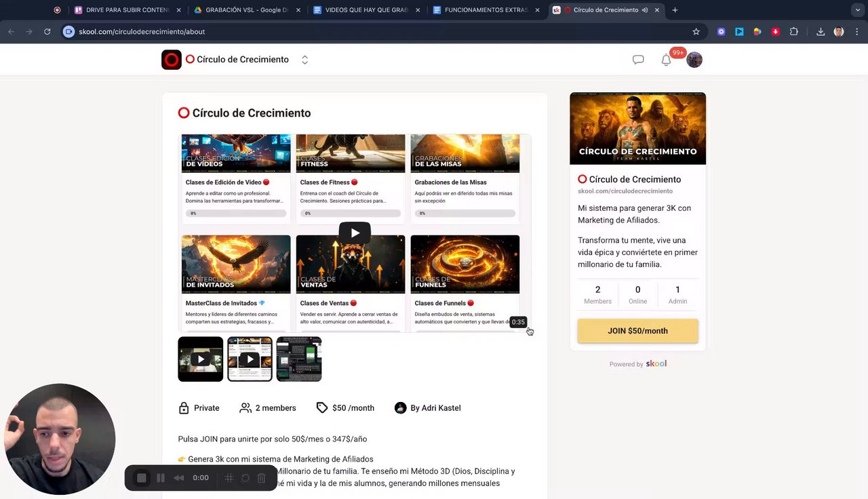Open the Chrome profile avatar

pyautogui.click(x=839, y=31)
